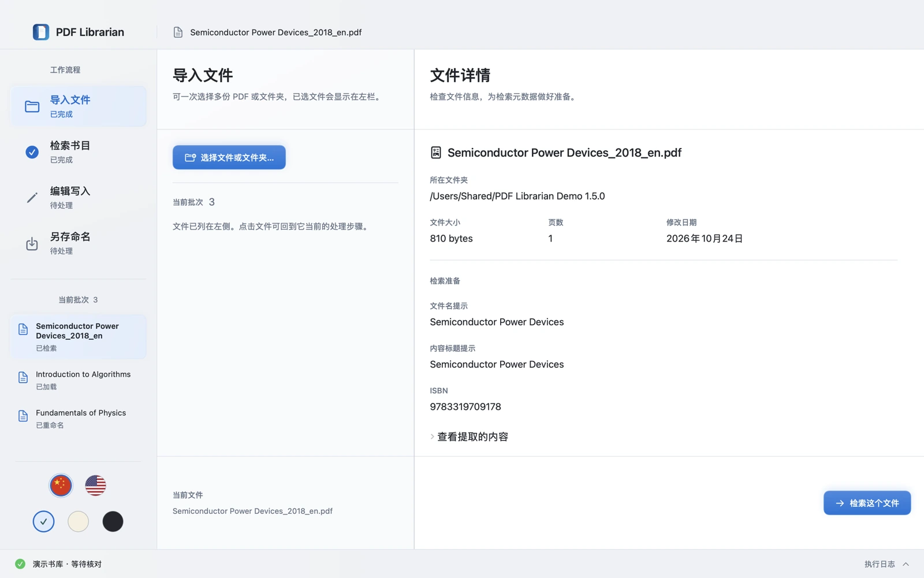
Task: Choose the cream theme color swatch
Action: coord(78,521)
